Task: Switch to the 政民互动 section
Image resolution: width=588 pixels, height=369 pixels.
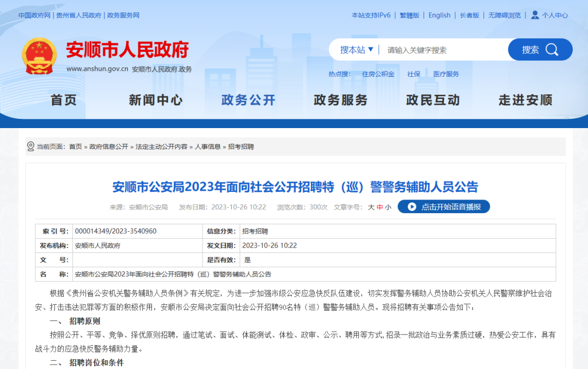Action: [x=432, y=100]
